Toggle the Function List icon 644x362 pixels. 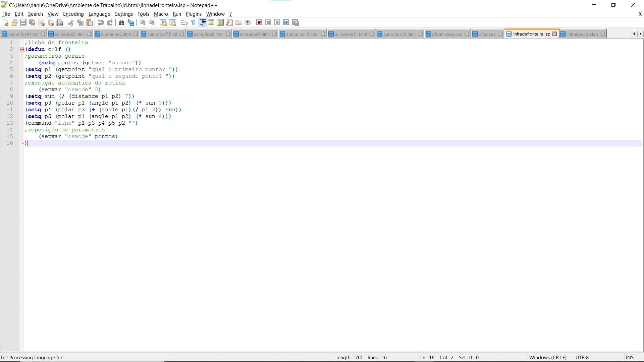pyautogui.click(x=229, y=22)
